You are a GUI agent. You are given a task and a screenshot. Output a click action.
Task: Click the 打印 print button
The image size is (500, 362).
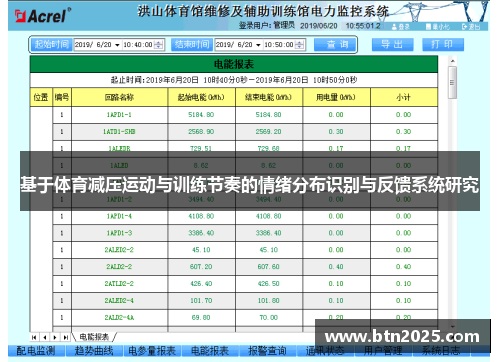[443, 45]
